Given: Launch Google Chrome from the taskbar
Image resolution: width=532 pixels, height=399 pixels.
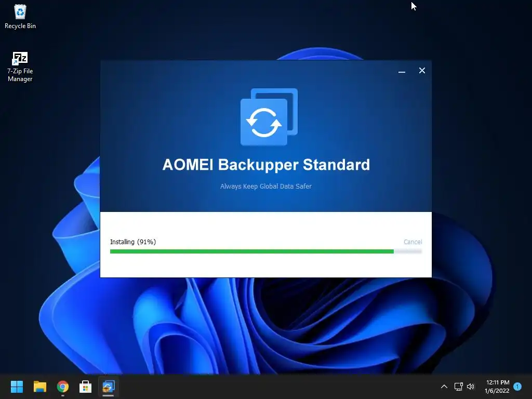Looking at the screenshot, I should (62, 387).
